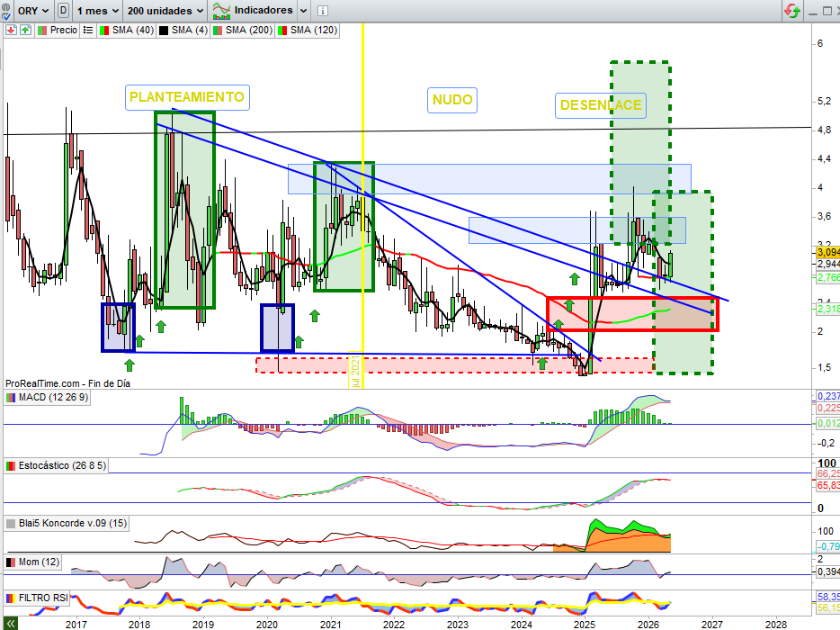This screenshot has width=840, height=630.
Task: Click the 3,094 current price tag
Action: pos(827,252)
